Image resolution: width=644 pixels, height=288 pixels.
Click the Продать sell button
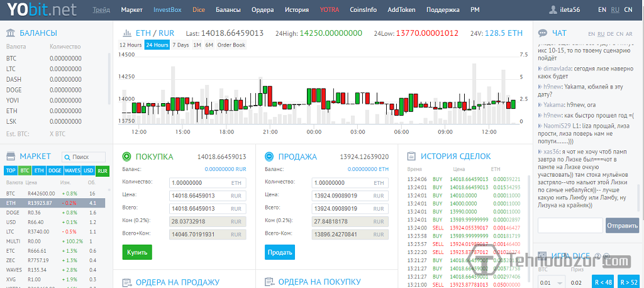click(x=280, y=252)
